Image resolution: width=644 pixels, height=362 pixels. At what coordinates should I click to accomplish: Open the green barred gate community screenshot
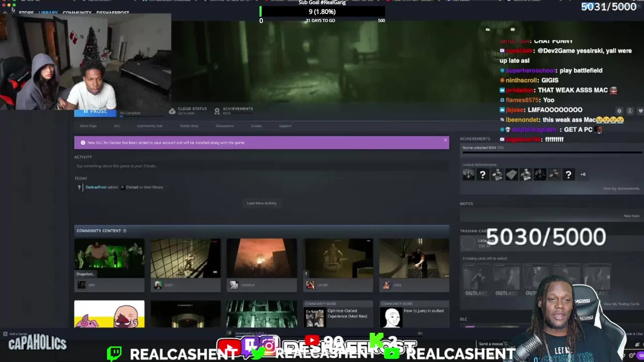(x=262, y=314)
